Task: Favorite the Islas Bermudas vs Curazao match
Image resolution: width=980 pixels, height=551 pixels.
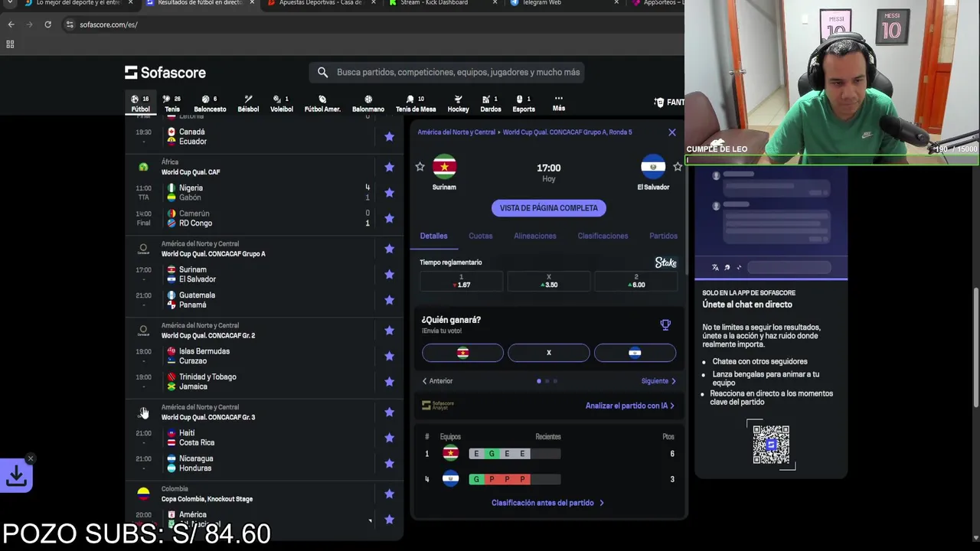Action: 389,356
